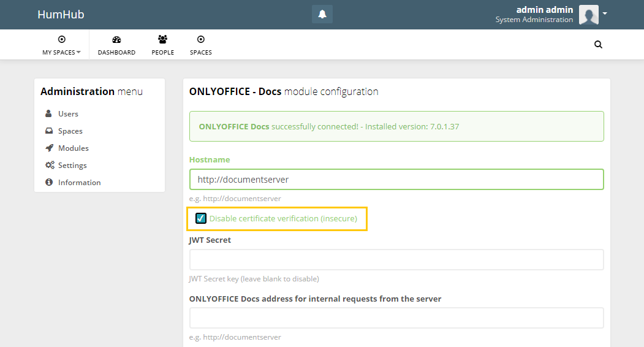Focus the JWT Secret input field

click(x=396, y=259)
